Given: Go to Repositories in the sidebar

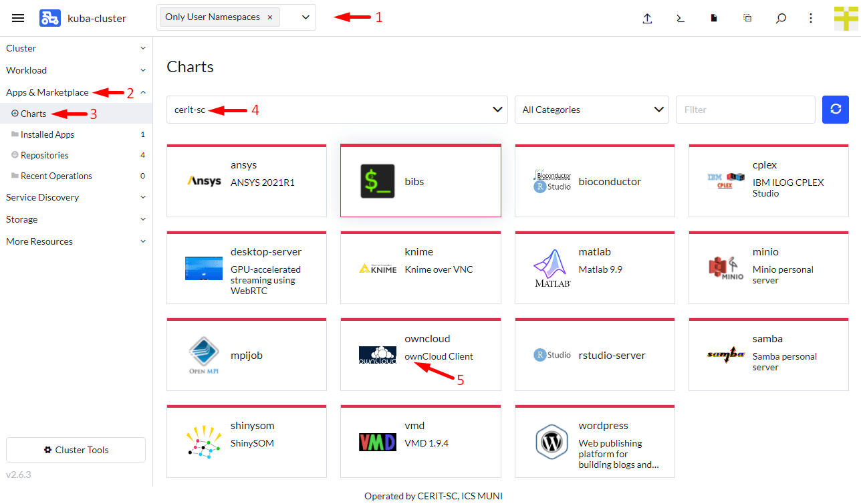Looking at the screenshot, I should point(44,155).
